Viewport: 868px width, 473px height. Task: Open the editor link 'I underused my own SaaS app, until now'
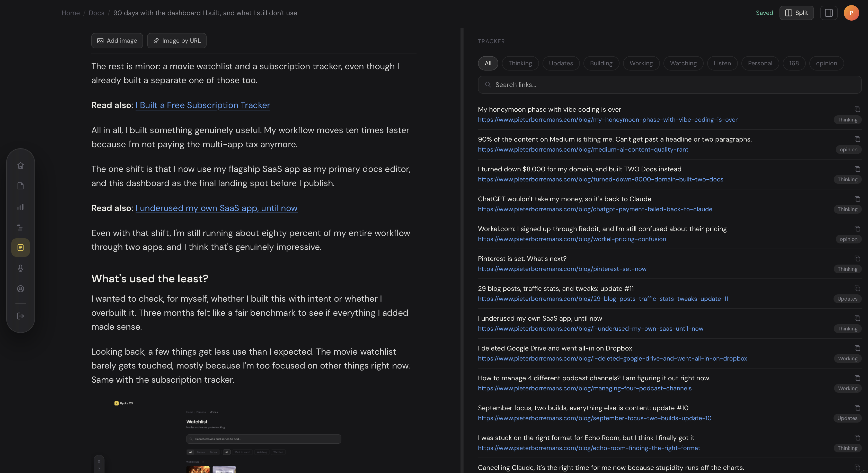point(216,208)
